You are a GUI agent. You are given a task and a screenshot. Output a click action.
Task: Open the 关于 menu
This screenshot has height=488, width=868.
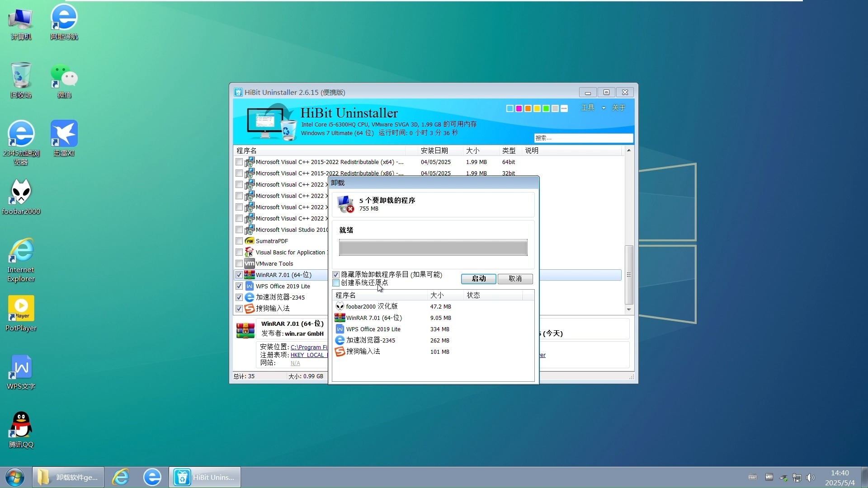[x=618, y=108]
